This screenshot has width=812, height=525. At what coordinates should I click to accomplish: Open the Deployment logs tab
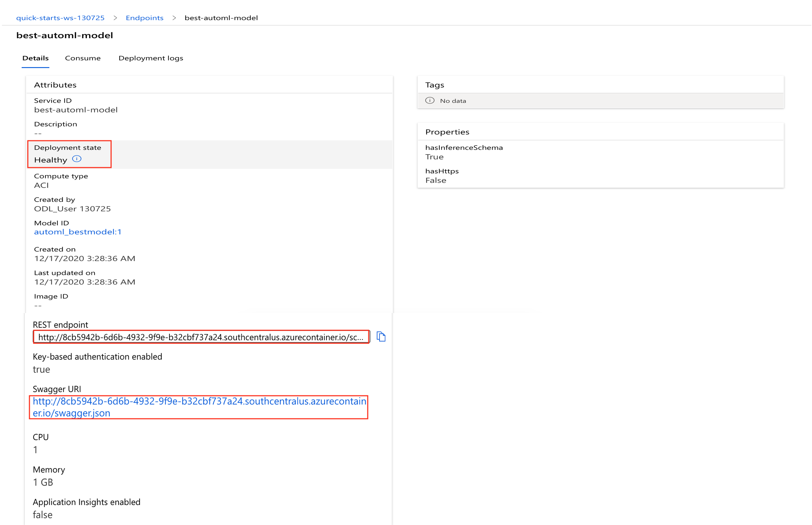(x=151, y=58)
